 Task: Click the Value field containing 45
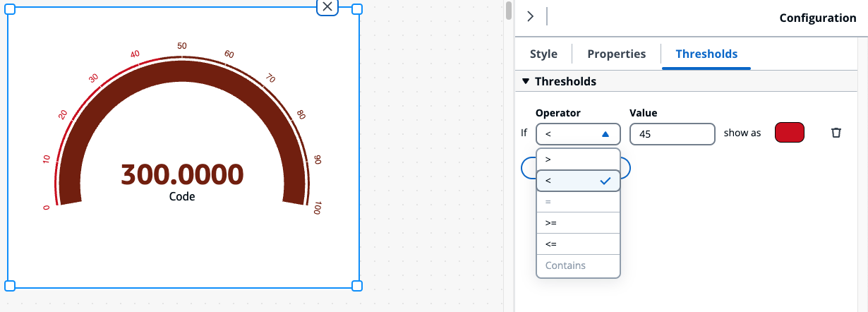pyautogui.click(x=672, y=134)
